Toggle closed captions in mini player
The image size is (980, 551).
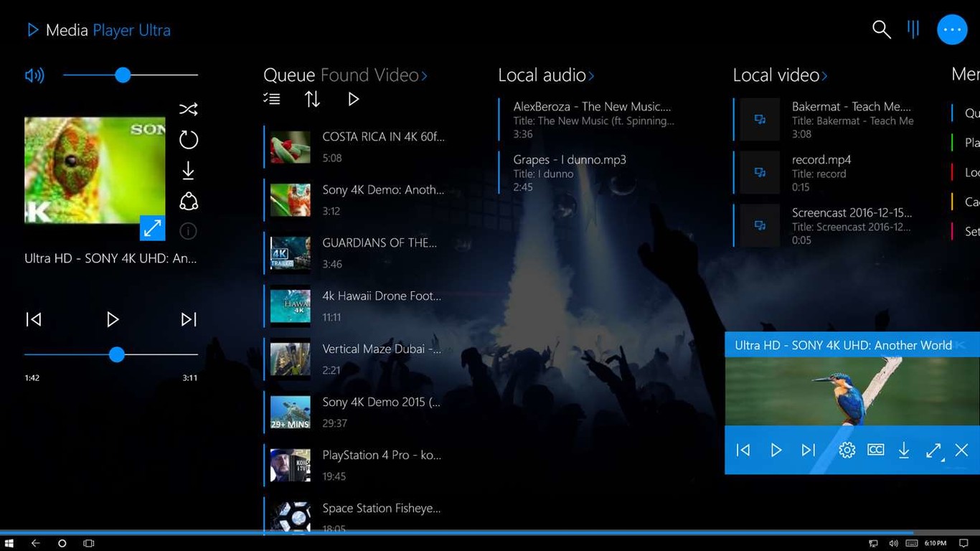coord(875,450)
